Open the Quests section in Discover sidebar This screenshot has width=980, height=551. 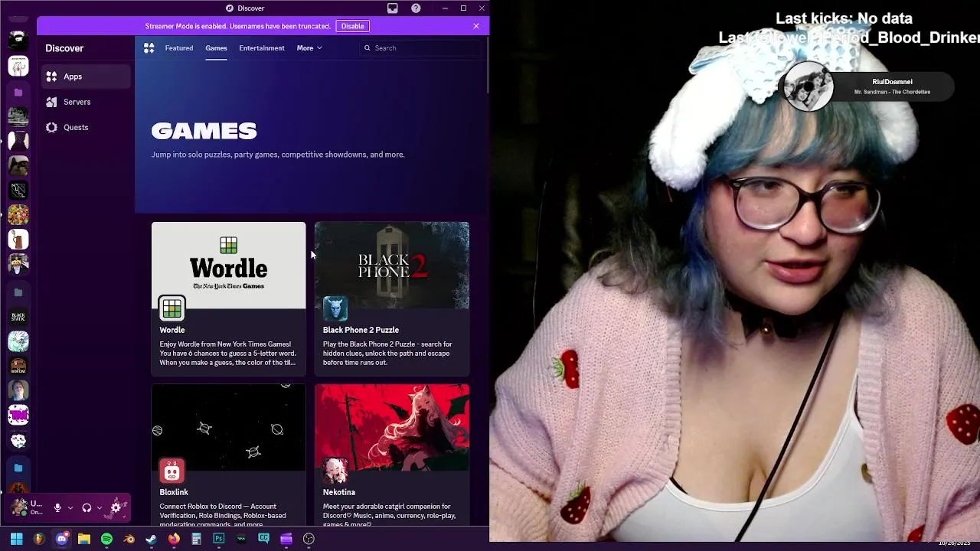pyautogui.click(x=86, y=127)
